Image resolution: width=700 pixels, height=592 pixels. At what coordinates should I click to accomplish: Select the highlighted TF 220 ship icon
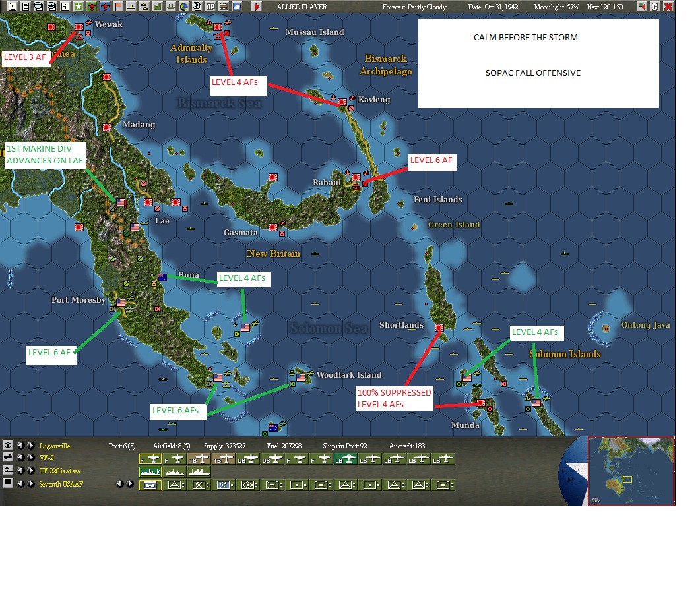click(x=150, y=471)
